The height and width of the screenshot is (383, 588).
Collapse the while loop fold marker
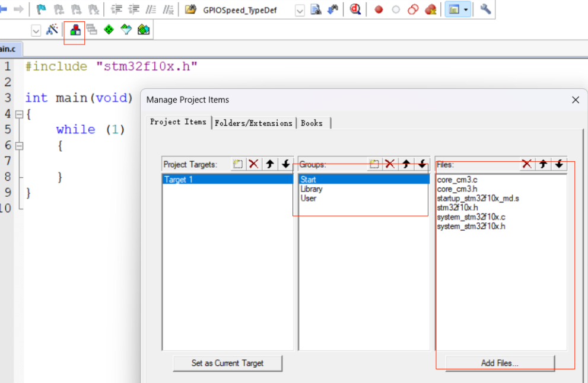19,146
